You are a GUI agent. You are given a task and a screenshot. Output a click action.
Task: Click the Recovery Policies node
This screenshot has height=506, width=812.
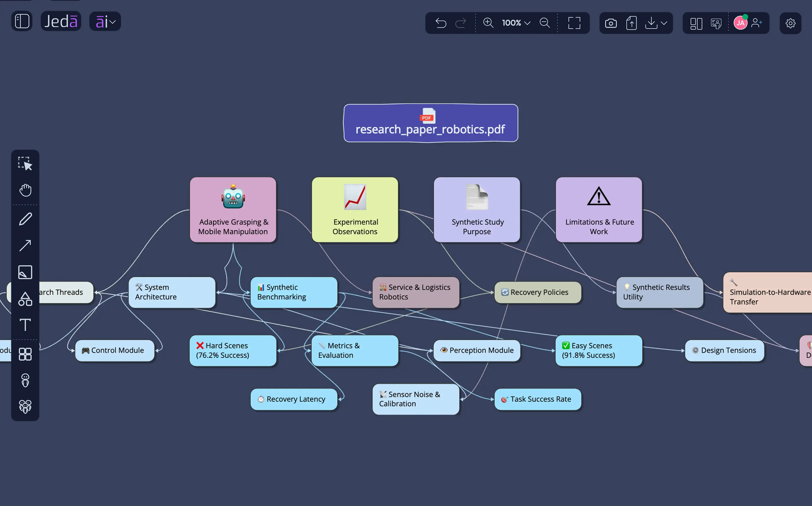click(x=538, y=292)
